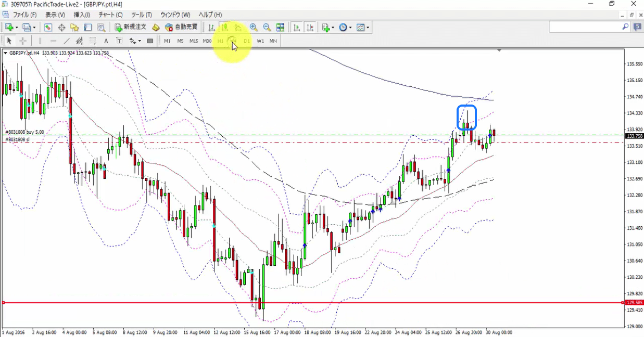644x337 pixels.
Task: Switch chart to bar chart mode
Action: (211, 27)
